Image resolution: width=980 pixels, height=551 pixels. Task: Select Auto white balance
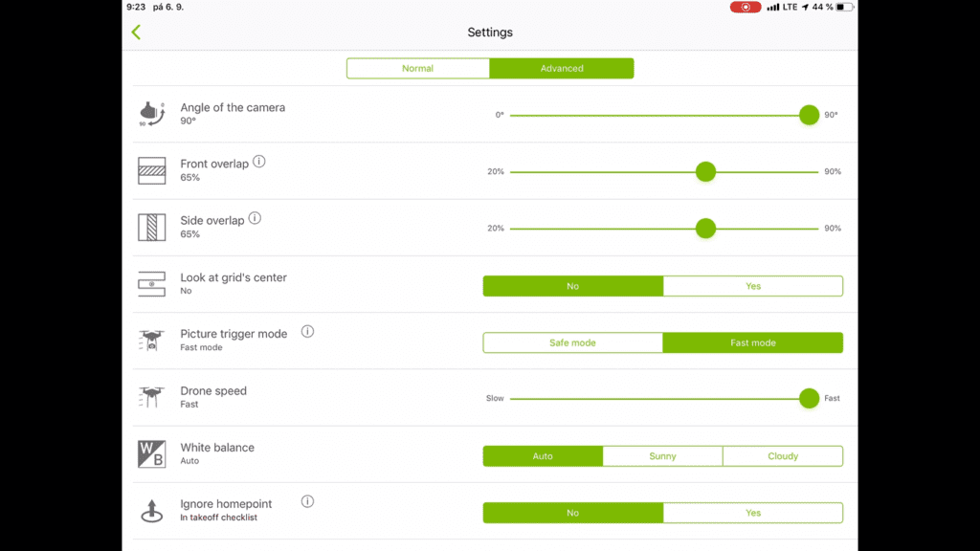tap(543, 456)
